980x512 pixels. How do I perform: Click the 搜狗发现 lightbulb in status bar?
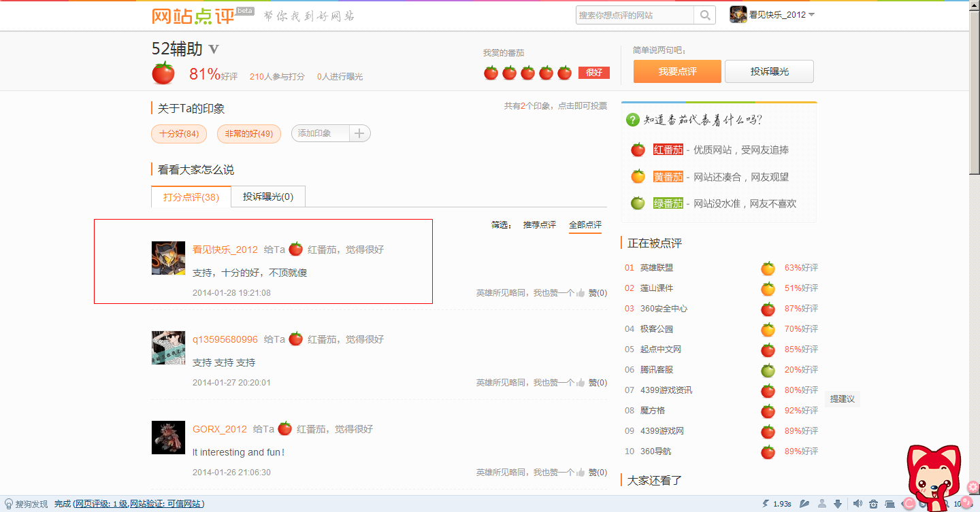point(9,504)
